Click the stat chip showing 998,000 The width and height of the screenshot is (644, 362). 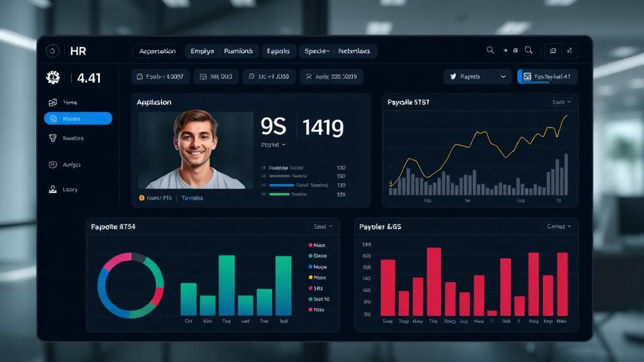click(x=216, y=76)
